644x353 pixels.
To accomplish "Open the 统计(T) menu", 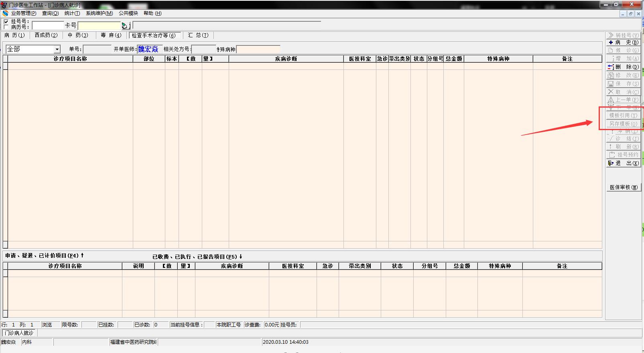I will click(x=72, y=13).
